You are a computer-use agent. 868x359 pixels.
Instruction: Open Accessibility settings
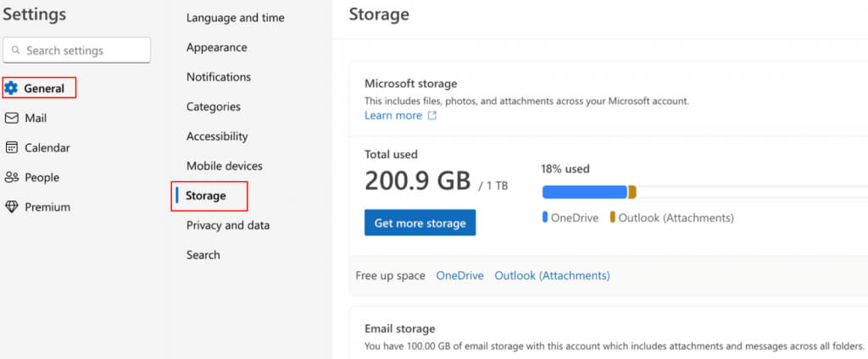click(x=217, y=136)
